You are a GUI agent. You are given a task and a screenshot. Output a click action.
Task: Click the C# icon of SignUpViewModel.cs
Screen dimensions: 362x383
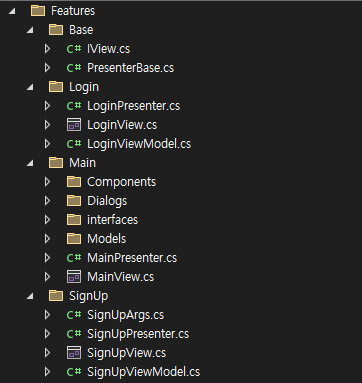74,372
